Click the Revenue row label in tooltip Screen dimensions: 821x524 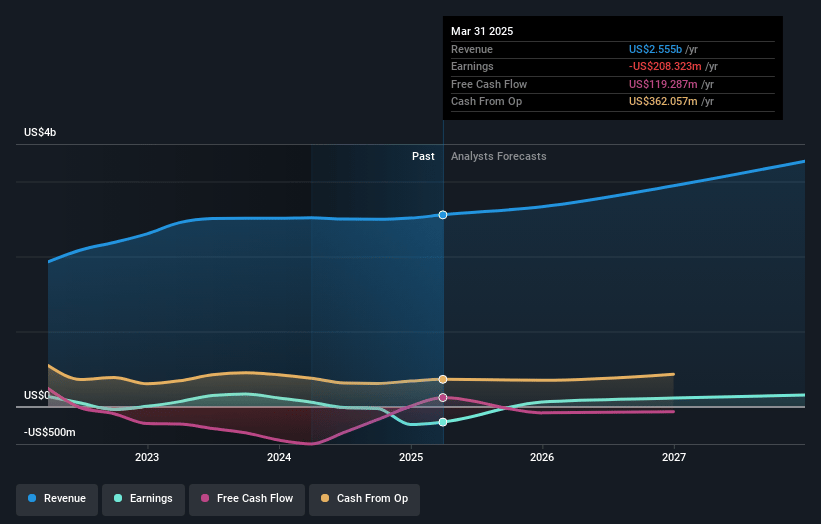pos(472,49)
